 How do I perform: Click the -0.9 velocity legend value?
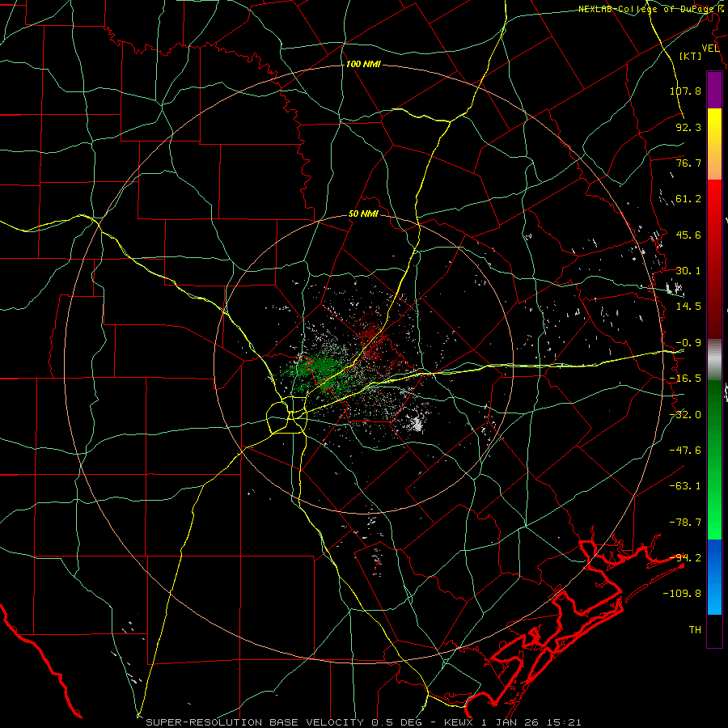coord(688,343)
